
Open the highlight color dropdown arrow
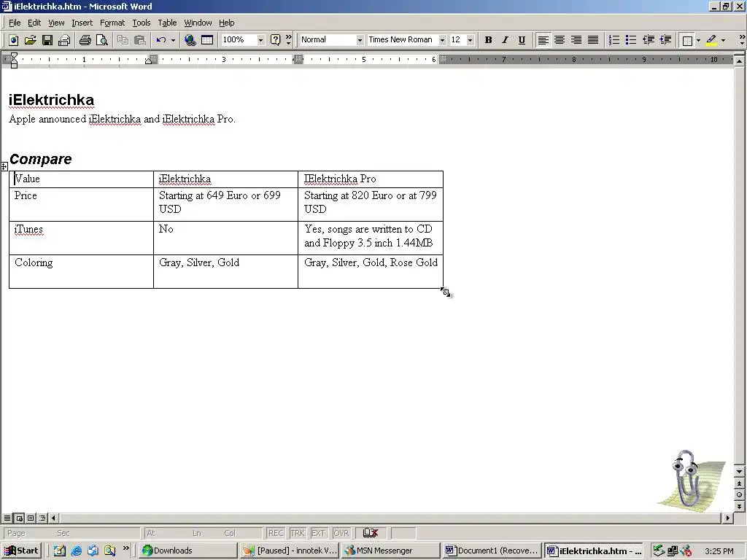pos(723,40)
